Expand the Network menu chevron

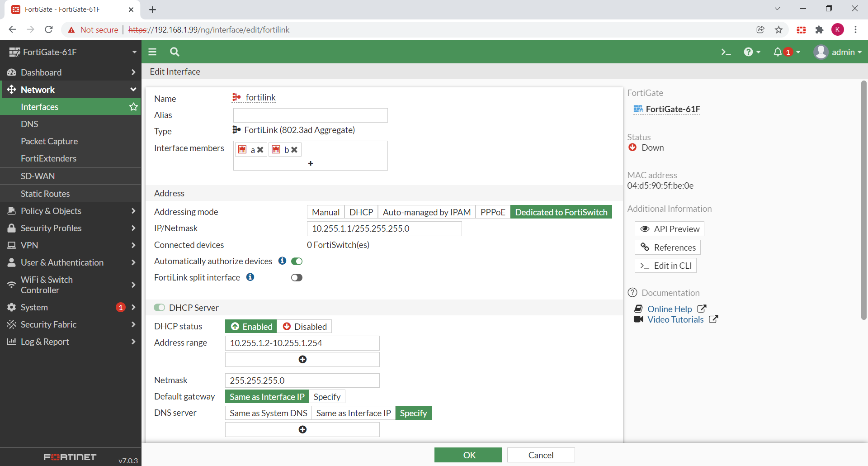pyautogui.click(x=133, y=89)
